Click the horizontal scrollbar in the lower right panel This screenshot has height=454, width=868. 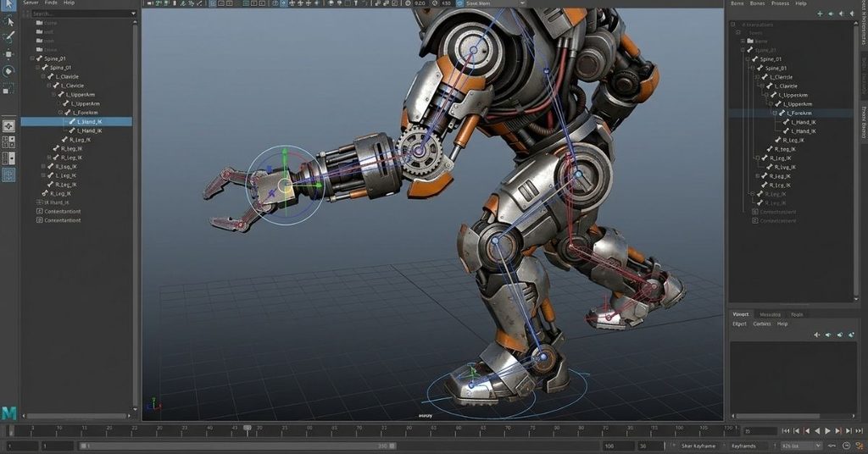pos(775,416)
